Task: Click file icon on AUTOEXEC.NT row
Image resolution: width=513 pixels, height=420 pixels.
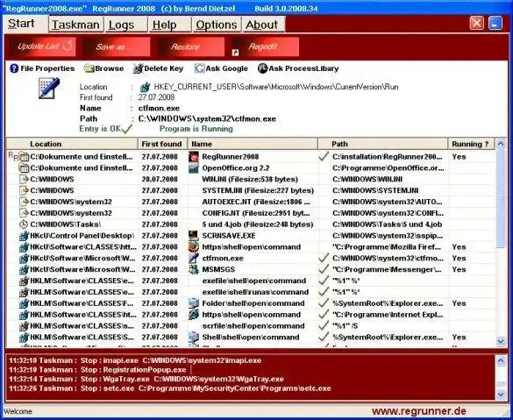Action: point(24,202)
